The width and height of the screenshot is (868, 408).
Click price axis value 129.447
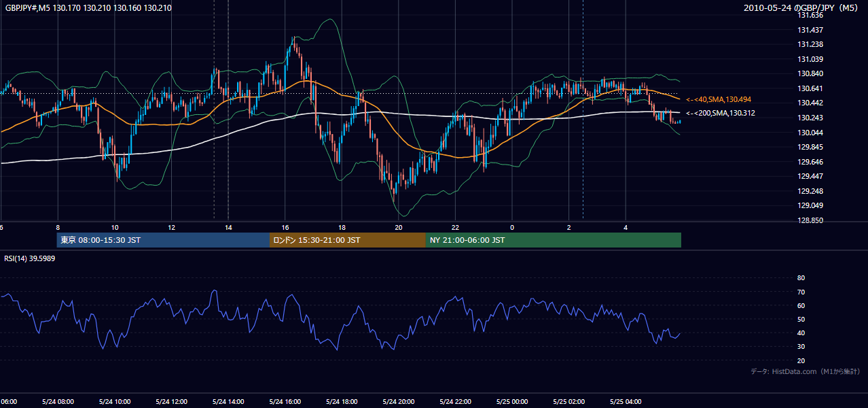coord(810,176)
